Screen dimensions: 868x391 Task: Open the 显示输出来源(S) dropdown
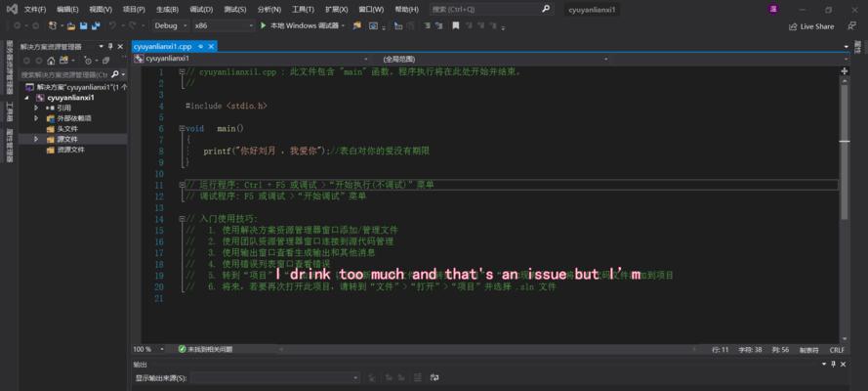coord(275,377)
